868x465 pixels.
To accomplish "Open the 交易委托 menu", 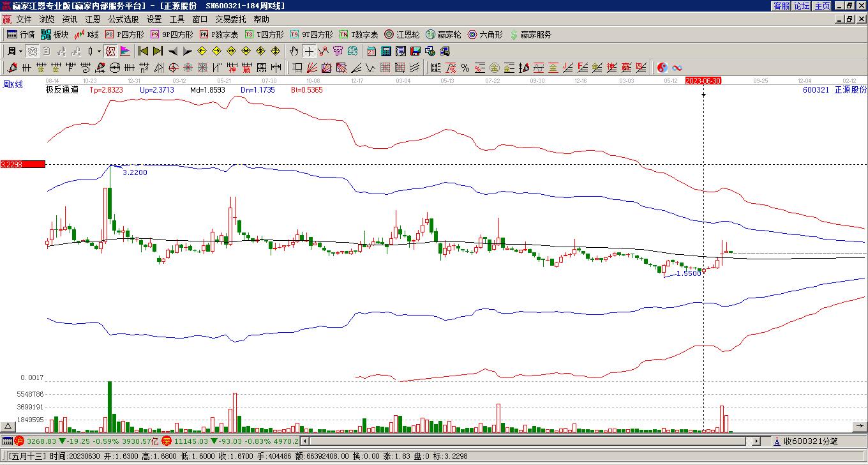I will click(x=230, y=20).
